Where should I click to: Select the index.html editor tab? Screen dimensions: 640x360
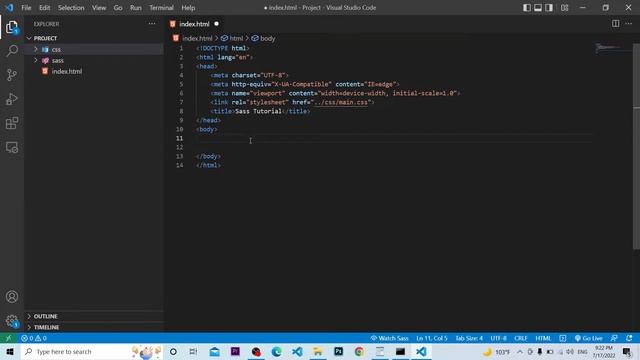[x=195, y=24]
